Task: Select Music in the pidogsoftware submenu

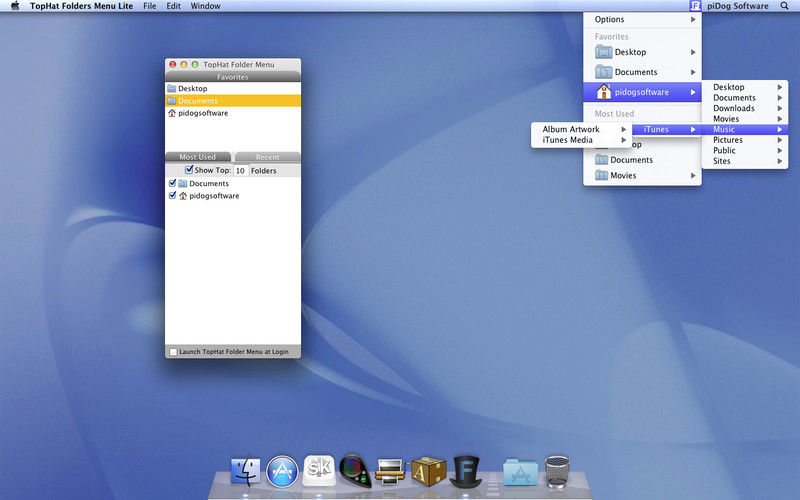Action: 745,129
